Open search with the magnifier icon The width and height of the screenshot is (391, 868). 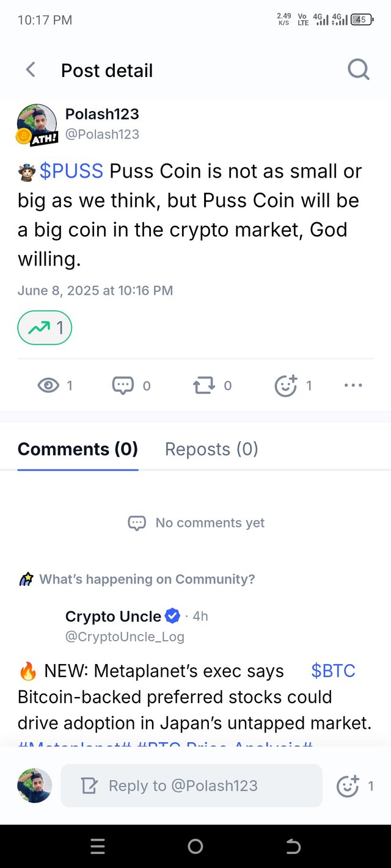coord(359,70)
